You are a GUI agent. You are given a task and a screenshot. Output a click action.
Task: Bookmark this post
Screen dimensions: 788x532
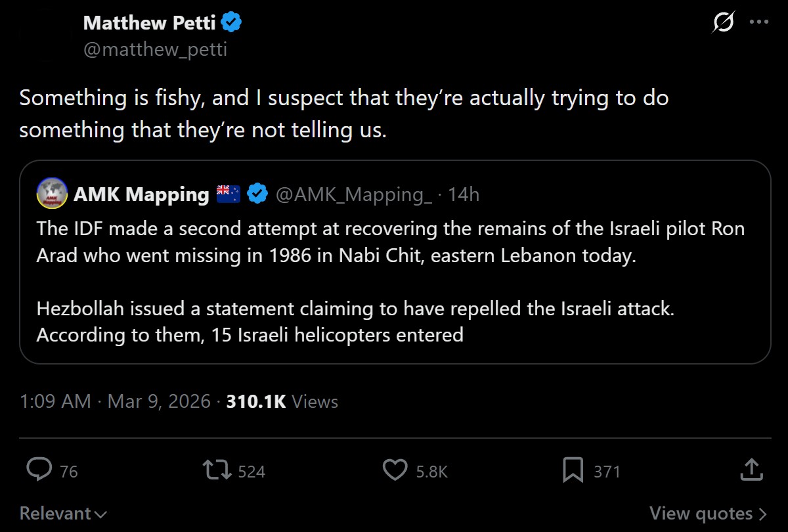tap(573, 470)
